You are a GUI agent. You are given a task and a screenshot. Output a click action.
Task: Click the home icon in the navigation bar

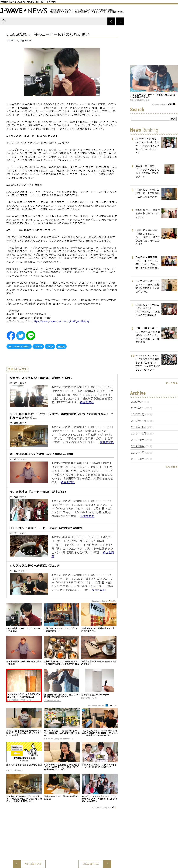pyautogui.click(x=3, y=22)
